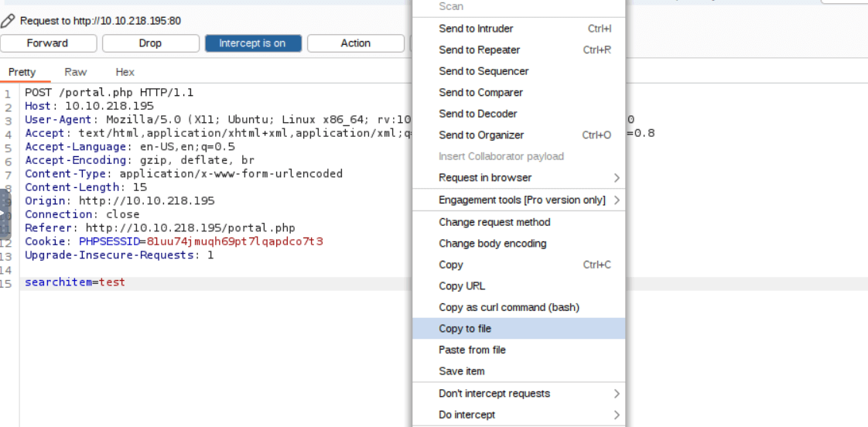This screenshot has width=868, height=427.
Task: Expand Engagement tools submenu arrow
Action: click(616, 200)
